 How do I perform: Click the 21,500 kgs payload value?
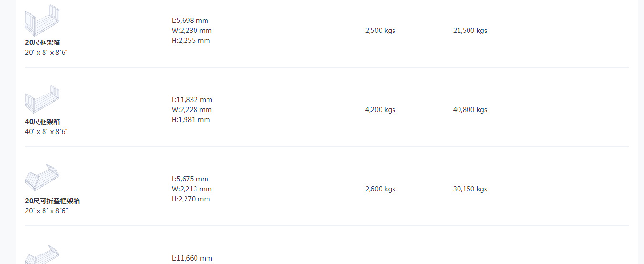pyautogui.click(x=470, y=31)
